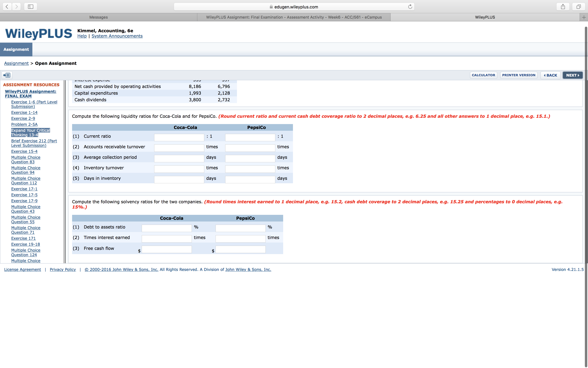
Task: Open Multiple Choice Question 71
Action: (x=26, y=230)
